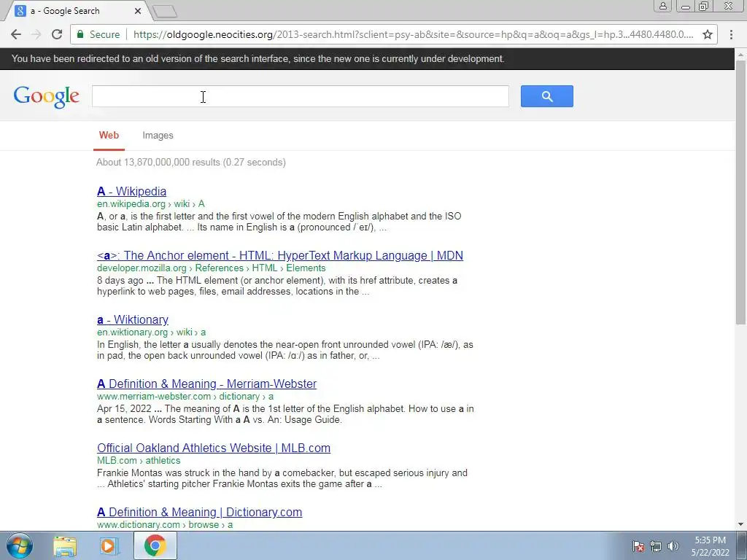
Task: Launch Windows Media Player from the taskbar
Action: tap(109, 546)
